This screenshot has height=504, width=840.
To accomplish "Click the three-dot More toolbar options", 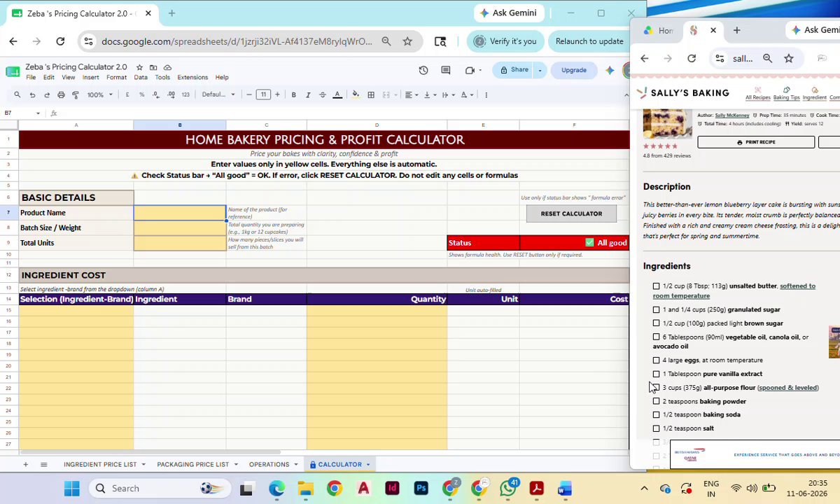I will [x=486, y=94].
